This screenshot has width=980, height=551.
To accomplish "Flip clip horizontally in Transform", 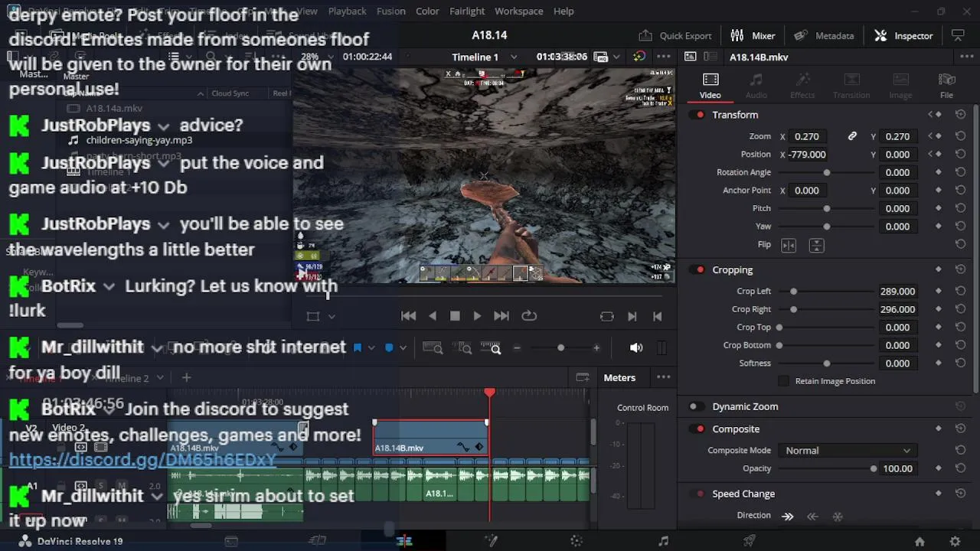I will 789,246.
